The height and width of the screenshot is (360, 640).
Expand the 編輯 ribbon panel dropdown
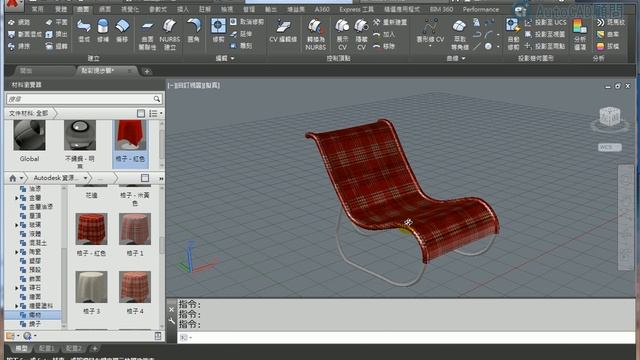pyautogui.click(x=225, y=58)
